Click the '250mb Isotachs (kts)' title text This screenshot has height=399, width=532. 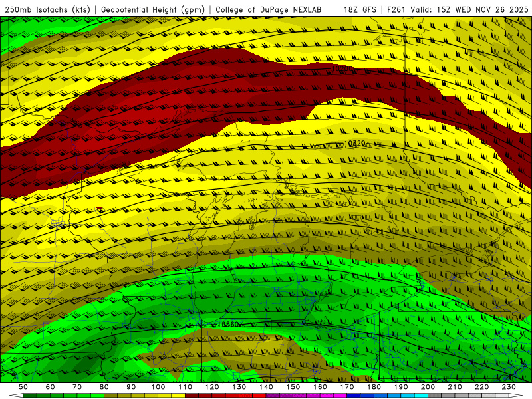point(47,9)
